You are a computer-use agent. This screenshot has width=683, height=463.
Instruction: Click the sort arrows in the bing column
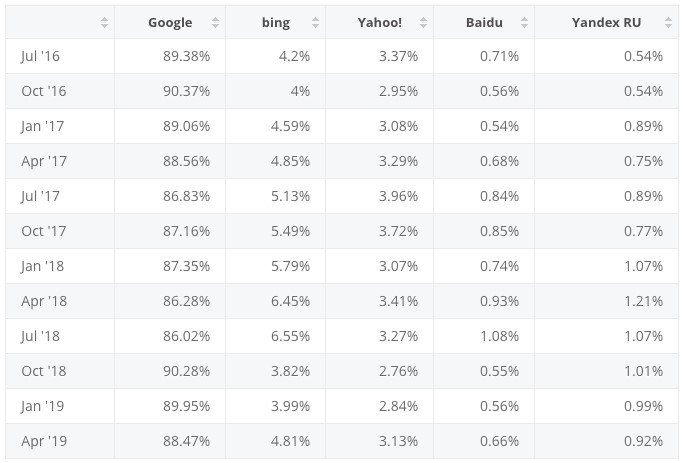pyautogui.click(x=315, y=22)
